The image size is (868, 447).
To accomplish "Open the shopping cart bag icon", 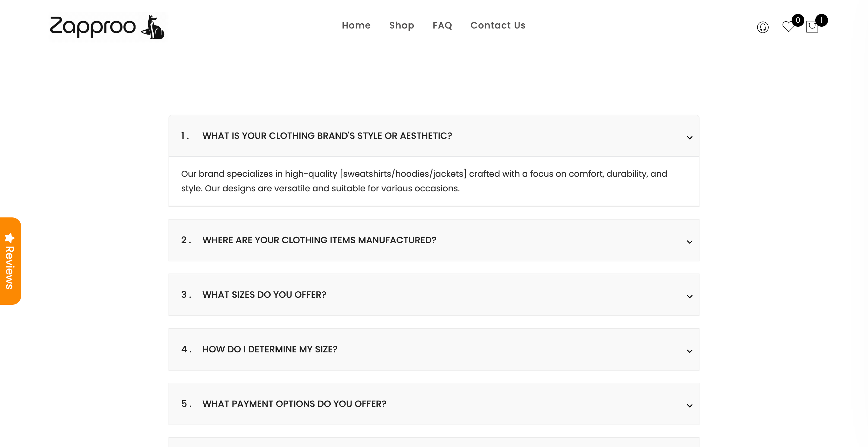I will (812, 27).
